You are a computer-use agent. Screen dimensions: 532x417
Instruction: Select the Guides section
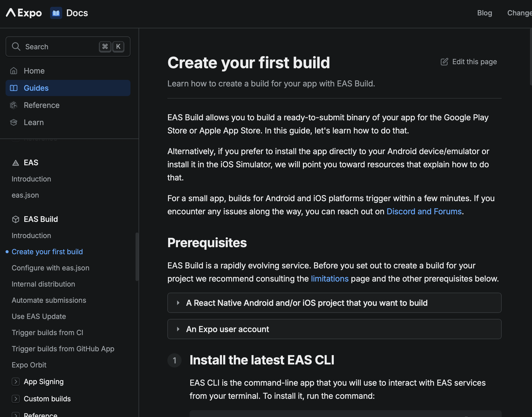click(68, 88)
